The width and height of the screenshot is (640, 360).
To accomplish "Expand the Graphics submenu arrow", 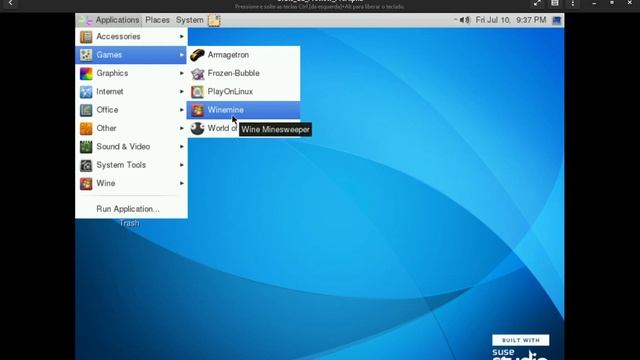I will 182,73.
